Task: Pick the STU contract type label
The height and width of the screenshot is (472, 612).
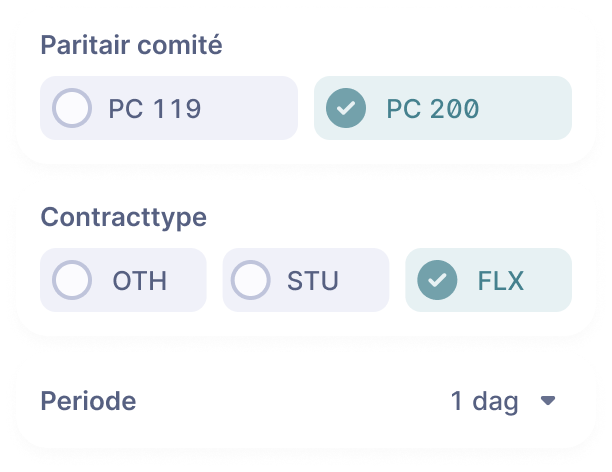Action: point(313,280)
